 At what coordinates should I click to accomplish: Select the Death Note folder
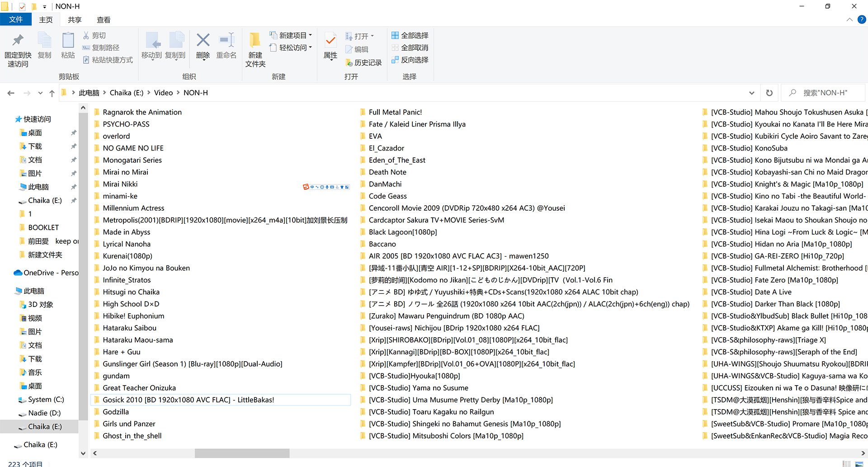(x=387, y=172)
